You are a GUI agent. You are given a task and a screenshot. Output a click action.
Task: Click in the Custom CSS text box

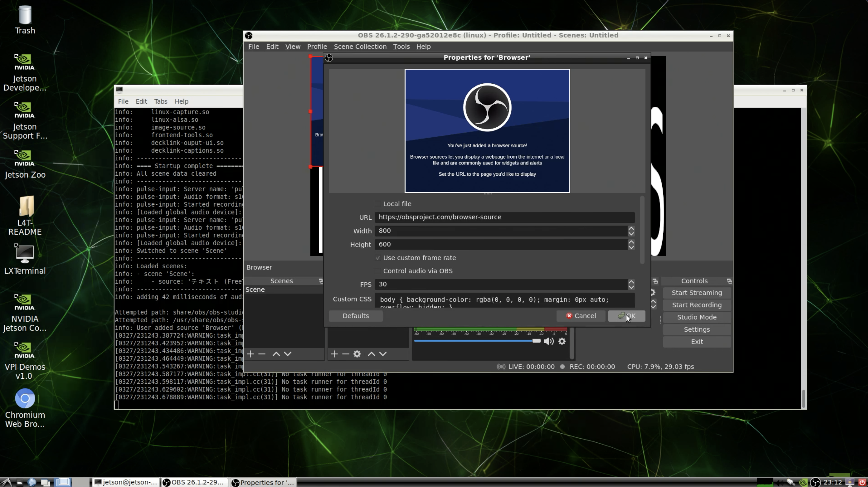(504, 300)
